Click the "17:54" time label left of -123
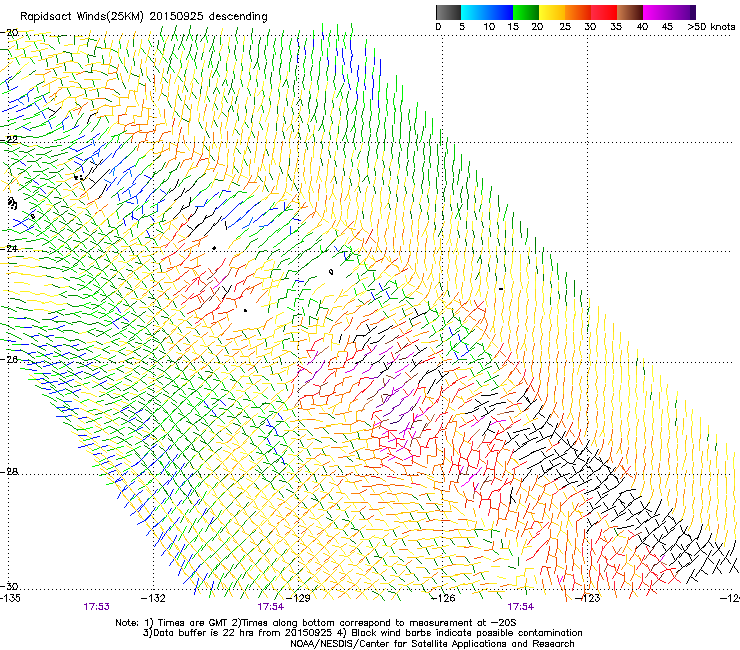This screenshot has width=740, height=650. coord(521,607)
